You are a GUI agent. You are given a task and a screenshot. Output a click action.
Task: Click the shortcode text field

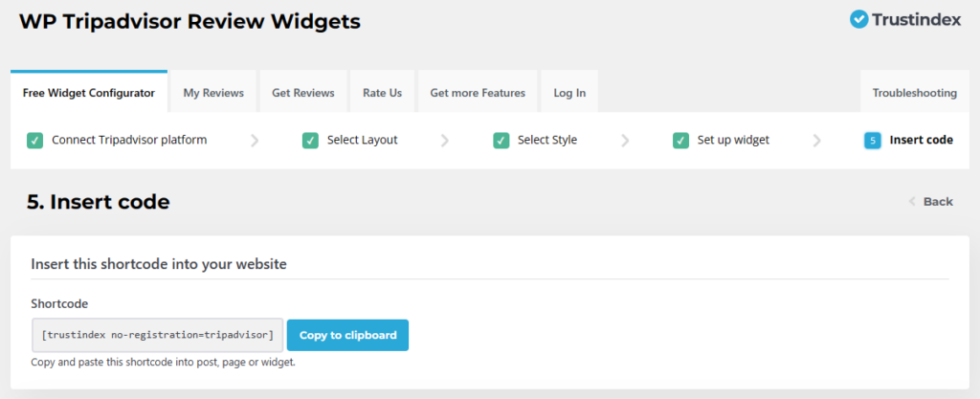point(157,335)
